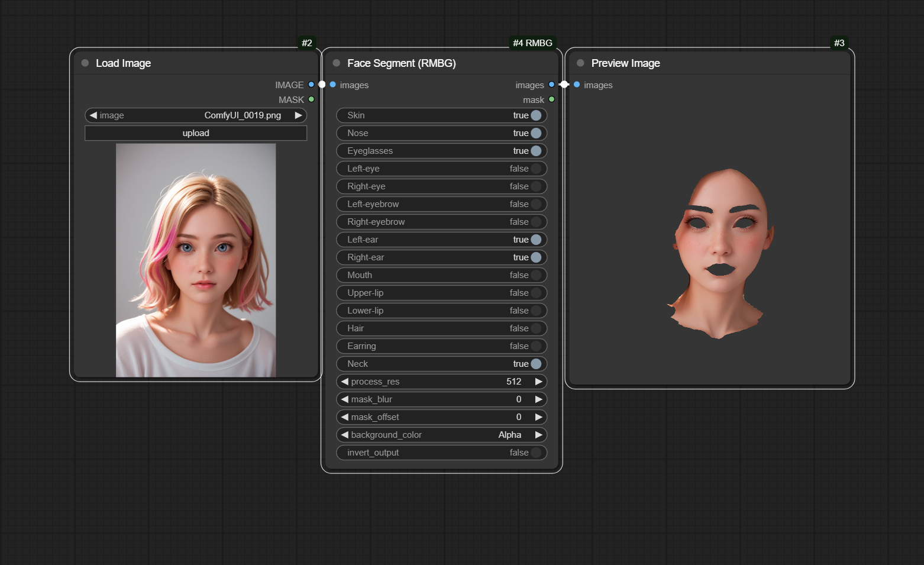
Task: Toggle the Skin segment off
Action: click(535, 115)
